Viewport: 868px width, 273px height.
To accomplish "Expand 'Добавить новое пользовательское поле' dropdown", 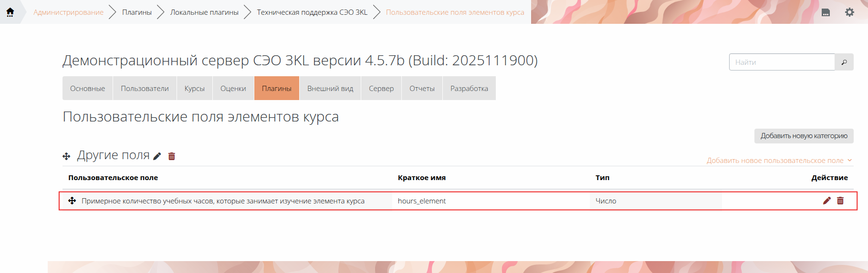I will [x=779, y=161].
